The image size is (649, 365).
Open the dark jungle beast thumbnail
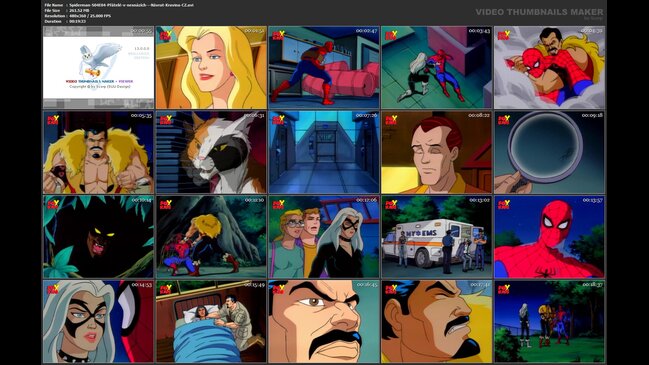[x=99, y=237]
